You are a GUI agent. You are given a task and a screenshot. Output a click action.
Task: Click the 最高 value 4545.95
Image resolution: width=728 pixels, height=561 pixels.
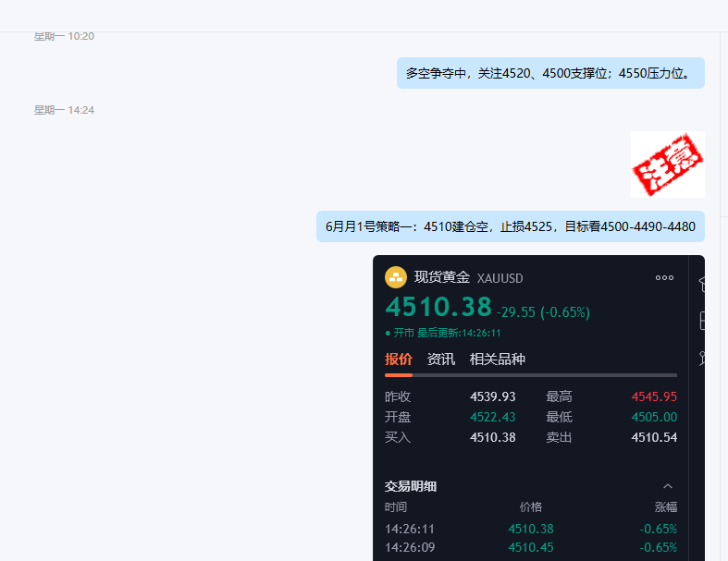[654, 396]
